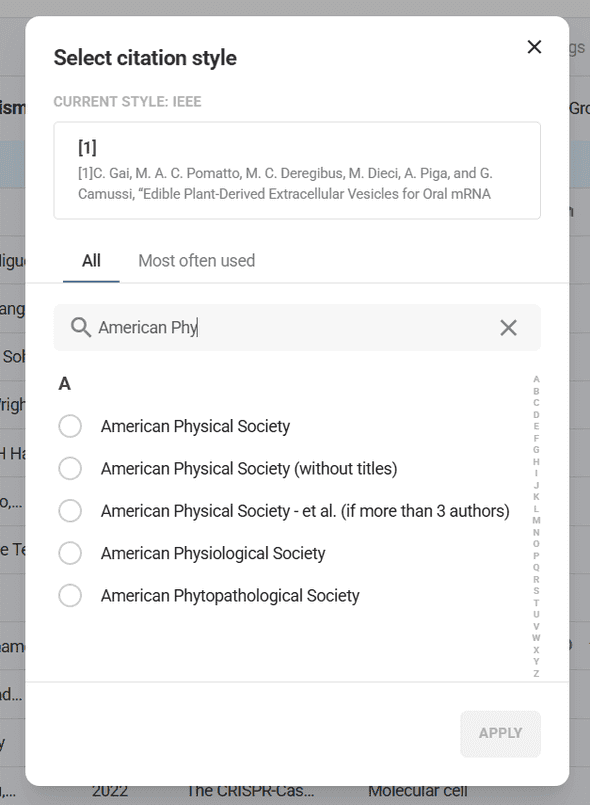
Task: Clear the search text with the X icon
Action: [x=508, y=327]
